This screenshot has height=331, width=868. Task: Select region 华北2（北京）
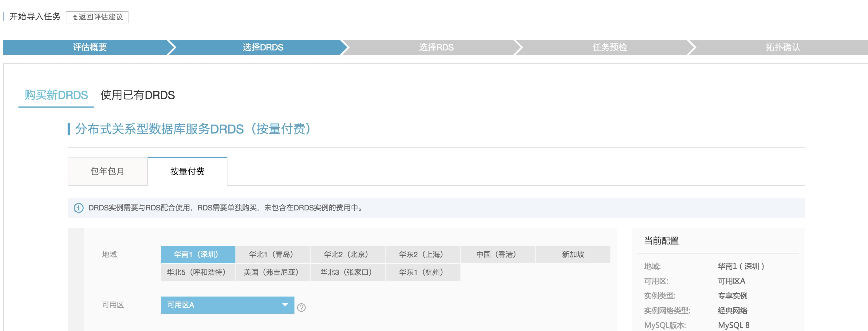348,254
